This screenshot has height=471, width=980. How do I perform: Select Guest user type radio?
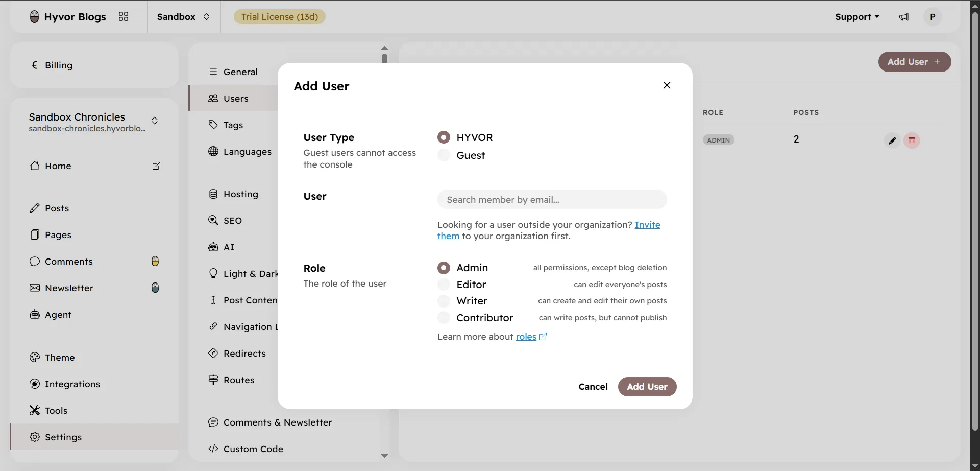(444, 155)
